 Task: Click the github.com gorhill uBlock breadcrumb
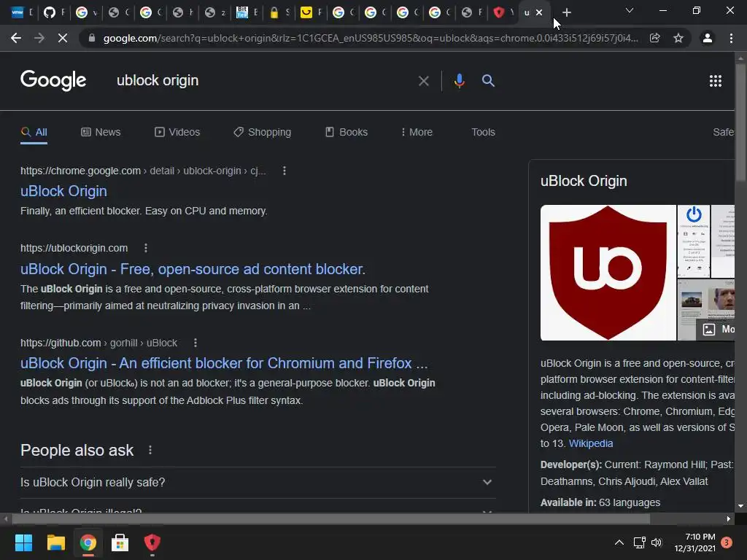[98, 343]
